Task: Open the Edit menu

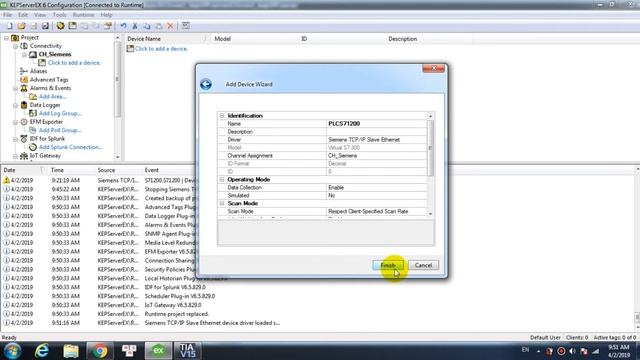Action: pos(23,15)
